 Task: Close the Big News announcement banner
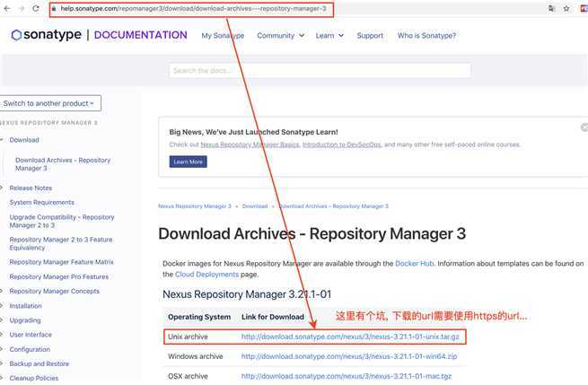584,127
